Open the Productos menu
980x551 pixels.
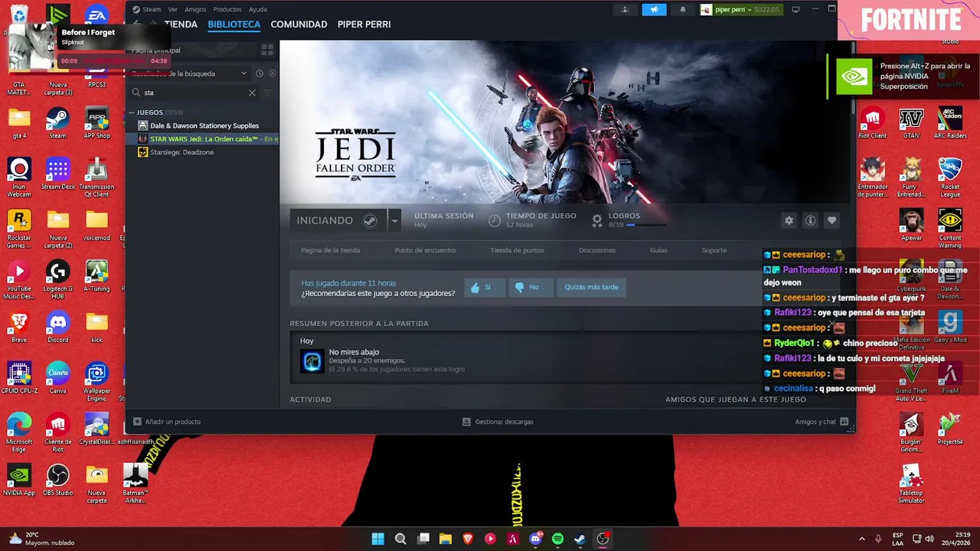pyautogui.click(x=227, y=9)
